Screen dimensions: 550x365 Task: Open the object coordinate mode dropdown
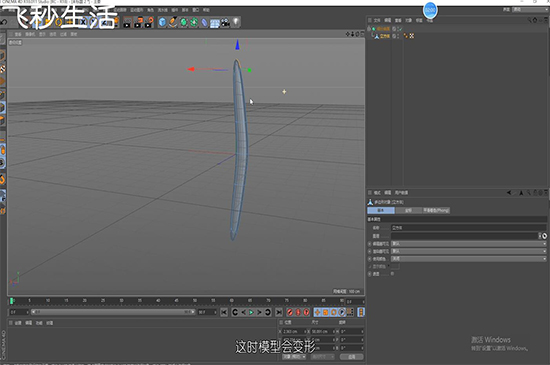294,357
